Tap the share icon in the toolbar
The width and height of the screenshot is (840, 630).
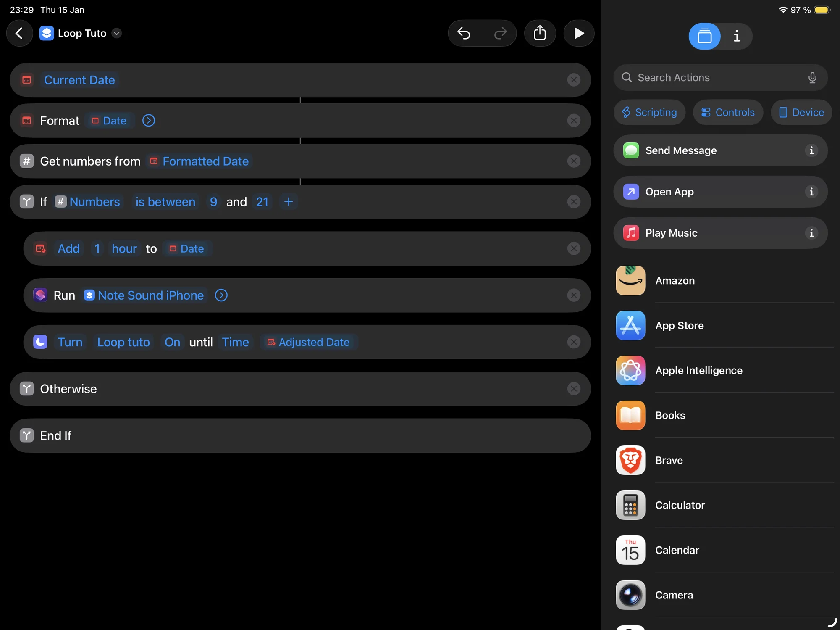pos(540,33)
